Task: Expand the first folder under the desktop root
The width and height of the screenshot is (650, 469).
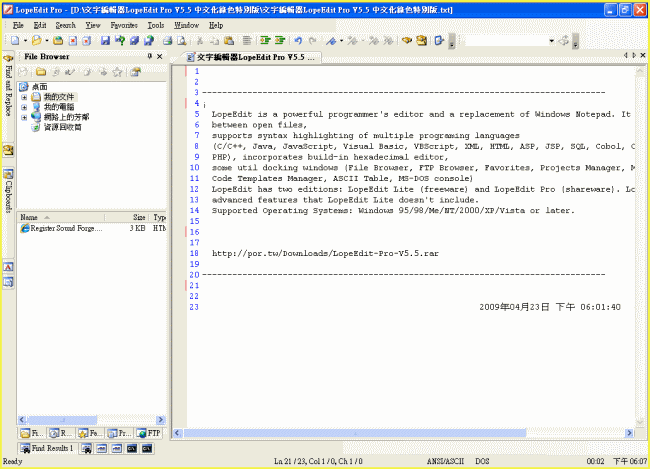Action: click(23, 97)
